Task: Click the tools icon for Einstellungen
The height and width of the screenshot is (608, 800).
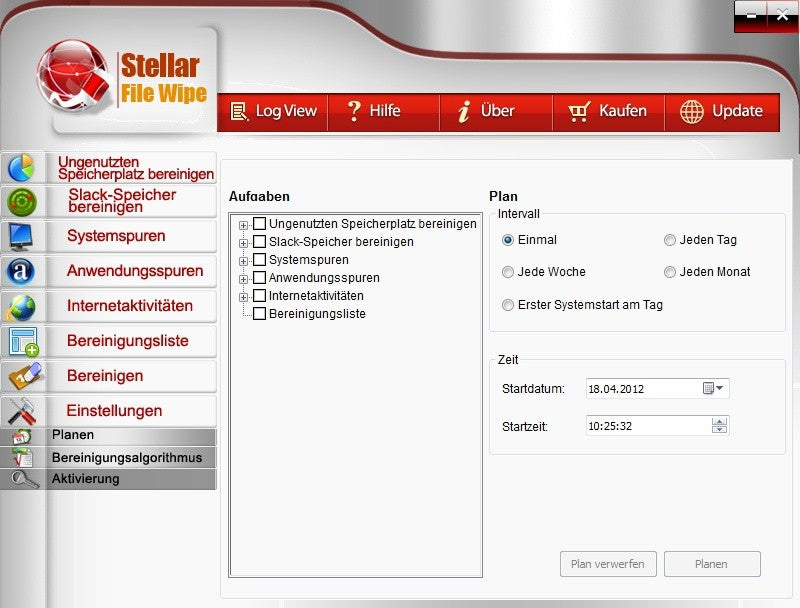Action: (x=22, y=411)
